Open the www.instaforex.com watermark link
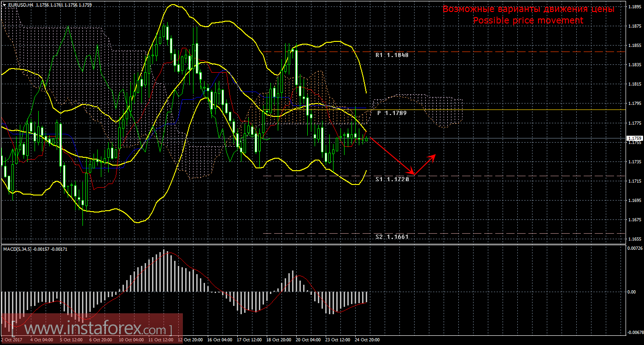This screenshot has height=345, width=644. click(92, 329)
